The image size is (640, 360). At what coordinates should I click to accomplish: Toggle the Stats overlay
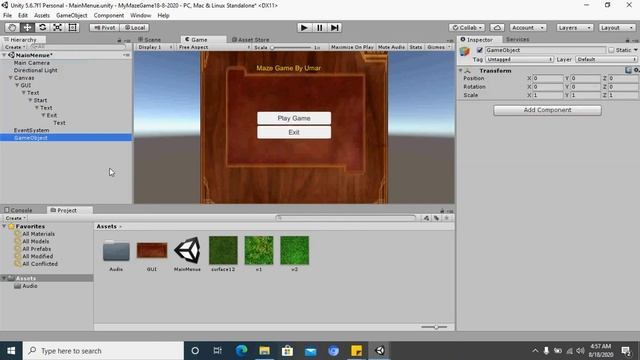416,47
